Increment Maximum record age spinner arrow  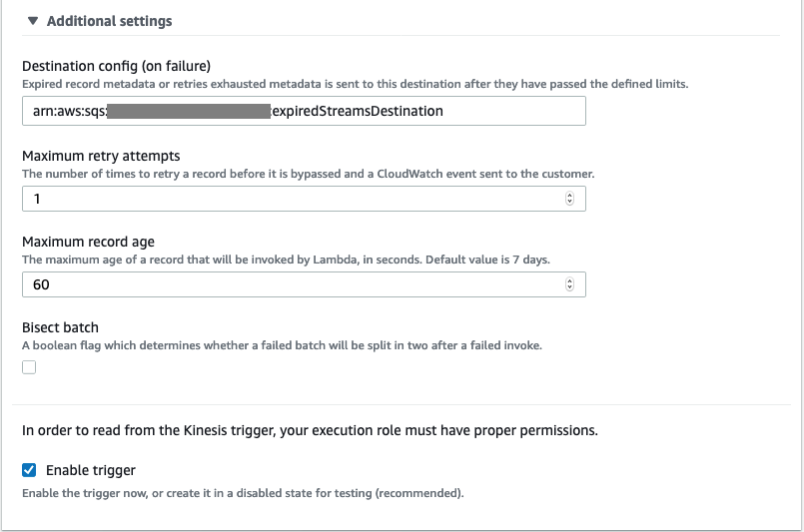click(569, 281)
